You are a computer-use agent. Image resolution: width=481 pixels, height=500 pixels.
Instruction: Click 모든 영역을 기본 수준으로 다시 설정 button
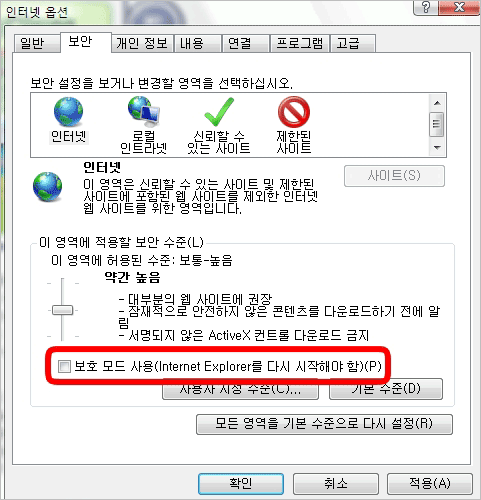324,424
